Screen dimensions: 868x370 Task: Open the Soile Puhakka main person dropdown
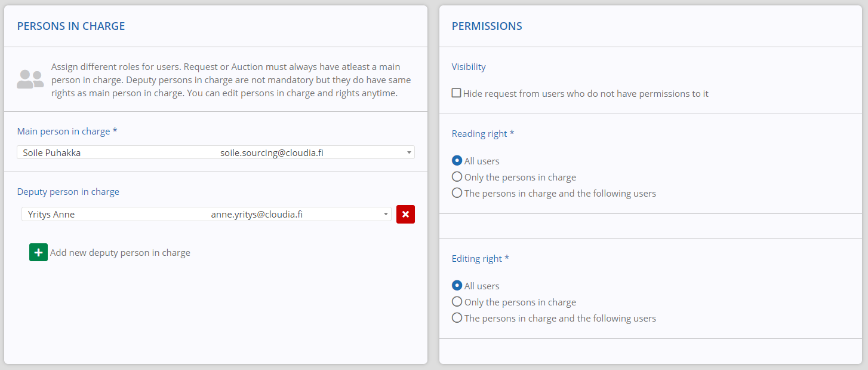(x=209, y=152)
